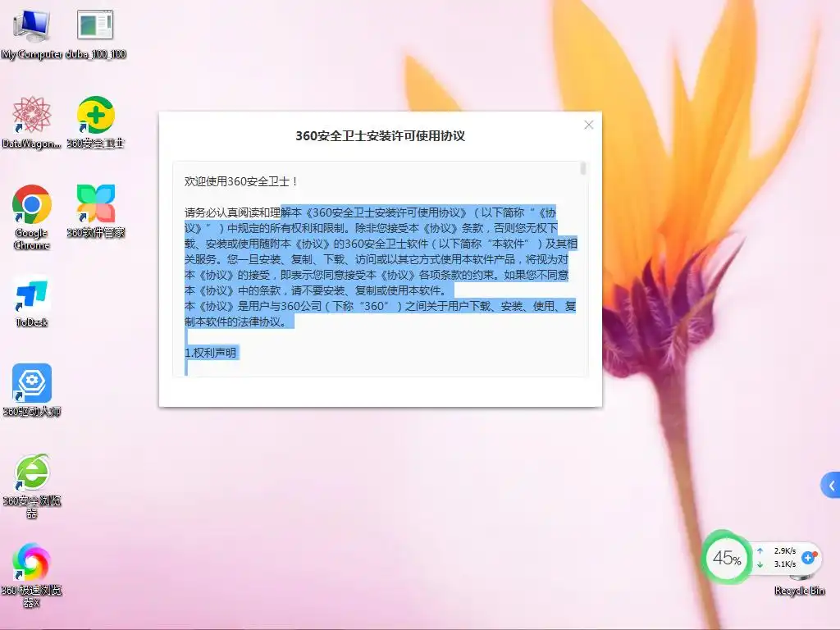Select the 360安全浏览器 desktop shortcut
Viewport: 840px width, 630px height.
(x=31, y=486)
